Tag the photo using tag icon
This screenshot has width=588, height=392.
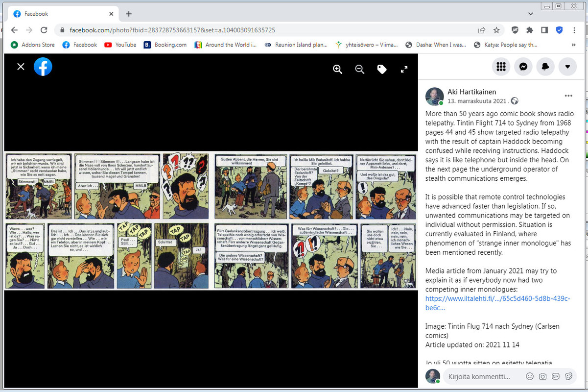[x=382, y=70]
